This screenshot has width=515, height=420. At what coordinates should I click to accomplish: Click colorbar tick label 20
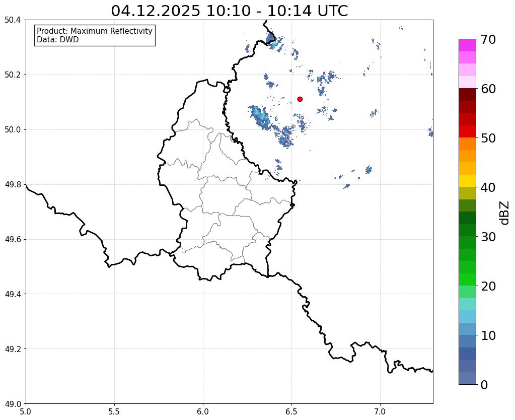(x=488, y=286)
